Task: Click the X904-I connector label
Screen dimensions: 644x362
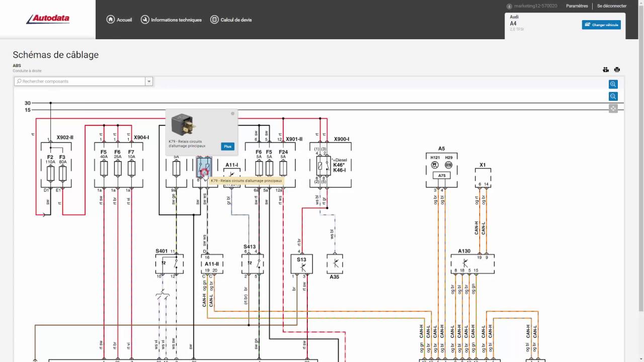Action: [x=141, y=137]
